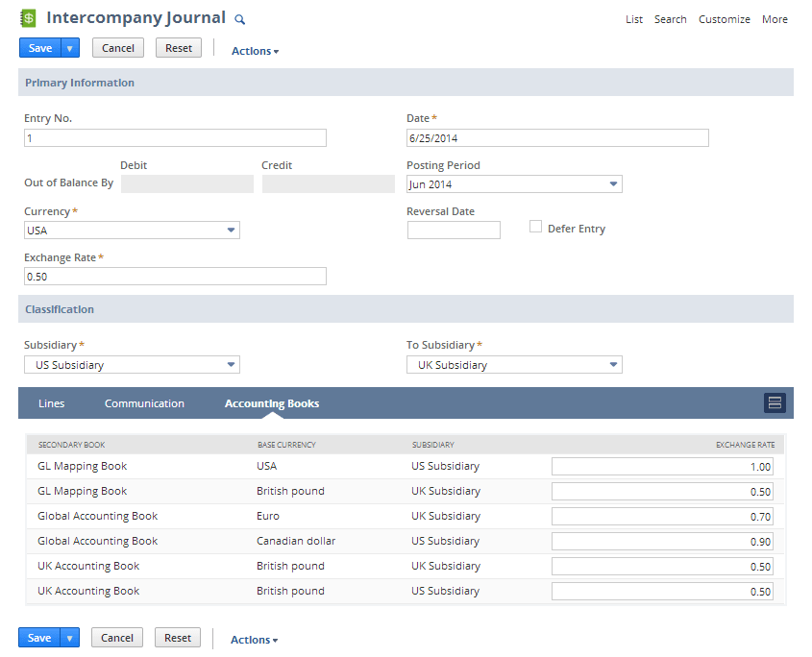Enable the Defer Entry checkbox
The height and width of the screenshot is (657, 812).
pos(535,227)
